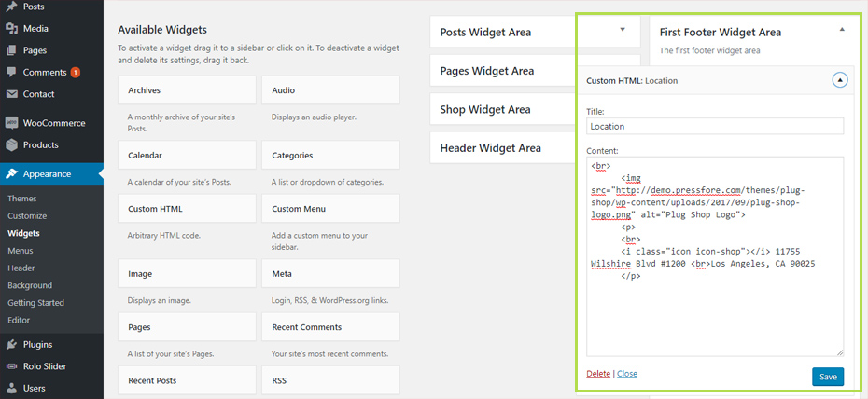The image size is (868, 399).
Task: Click 'Login, RSS, & WordPress.org links.' text
Action: [329, 301]
